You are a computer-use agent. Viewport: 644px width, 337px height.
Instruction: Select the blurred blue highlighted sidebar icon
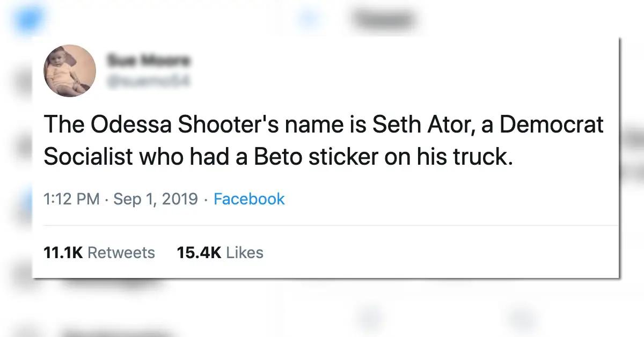[x=24, y=204]
